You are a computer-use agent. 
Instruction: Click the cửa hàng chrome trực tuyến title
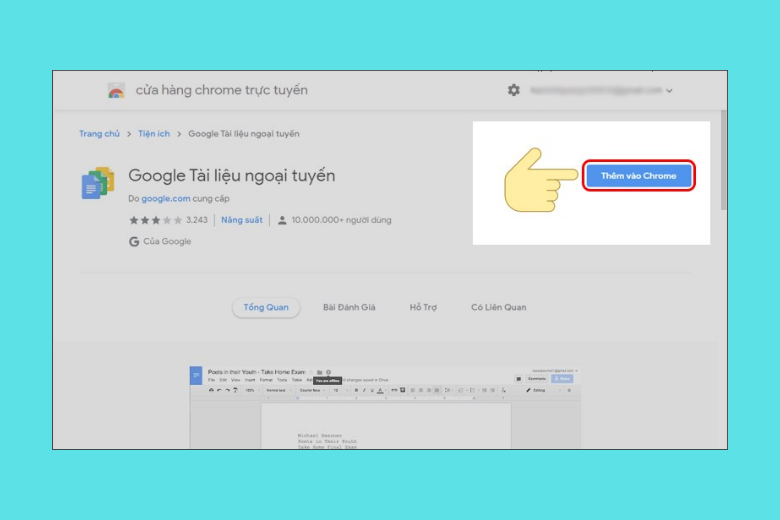(222, 90)
